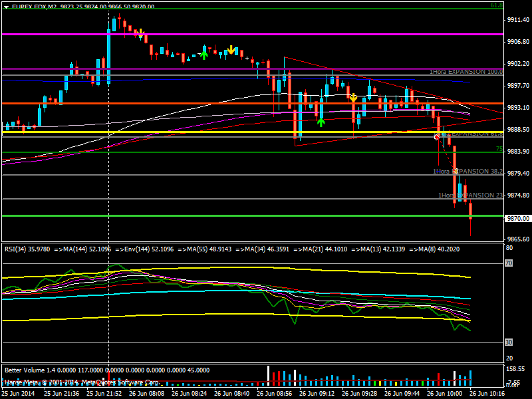
Task: Select the yellow down arrow touching the magenta line
Action: pos(140,32)
